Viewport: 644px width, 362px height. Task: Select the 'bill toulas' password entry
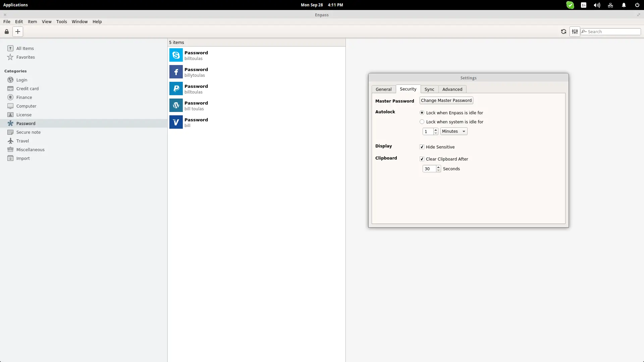257,105
